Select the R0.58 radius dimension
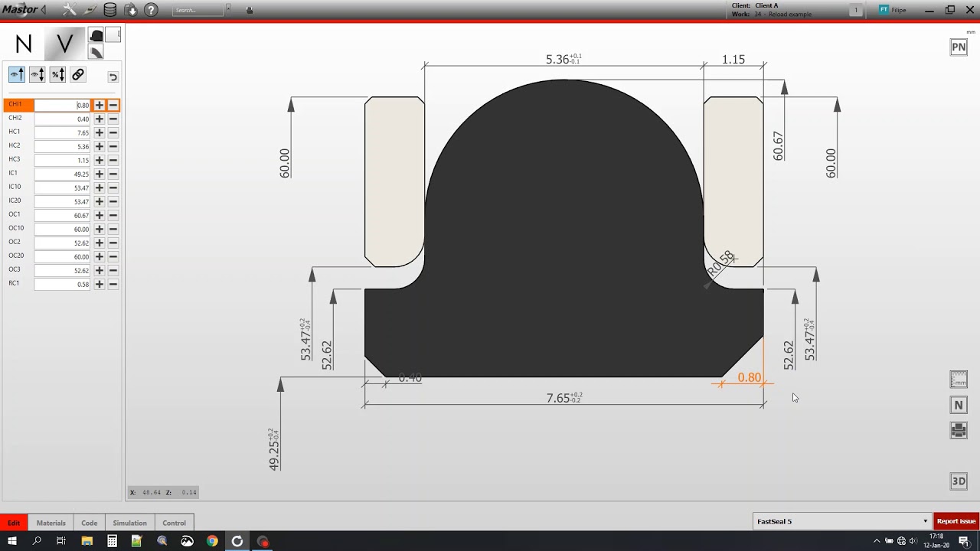The height and width of the screenshot is (551, 980). (720, 263)
